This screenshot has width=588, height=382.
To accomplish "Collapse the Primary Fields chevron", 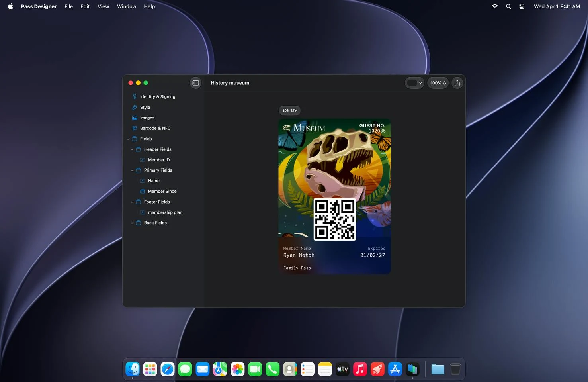I will click(132, 170).
